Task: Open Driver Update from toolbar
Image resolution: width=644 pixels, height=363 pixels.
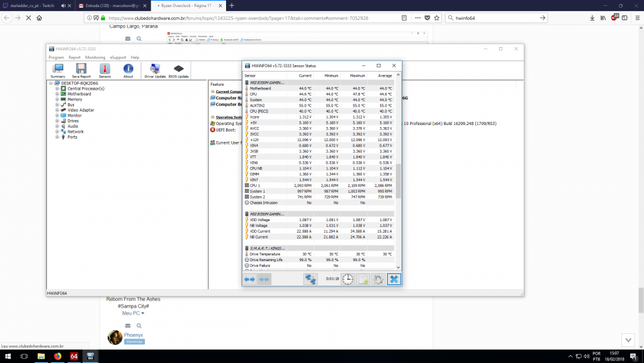Action: click(x=155, y=70)
